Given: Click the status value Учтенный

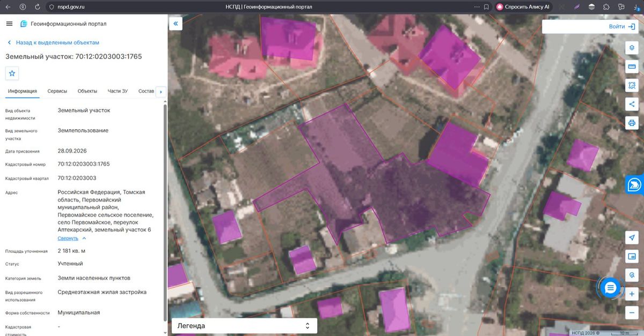Looking at the screenshot, I should coord(70,264).
